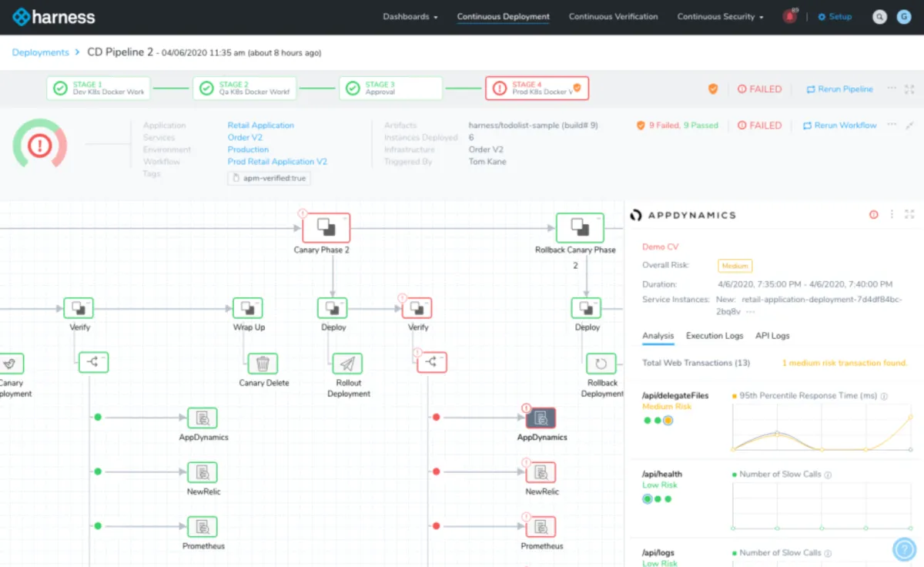This screenshot has width=924, height=567.
Task: Open the Rollback Deployment step icon
Action: 601,364
